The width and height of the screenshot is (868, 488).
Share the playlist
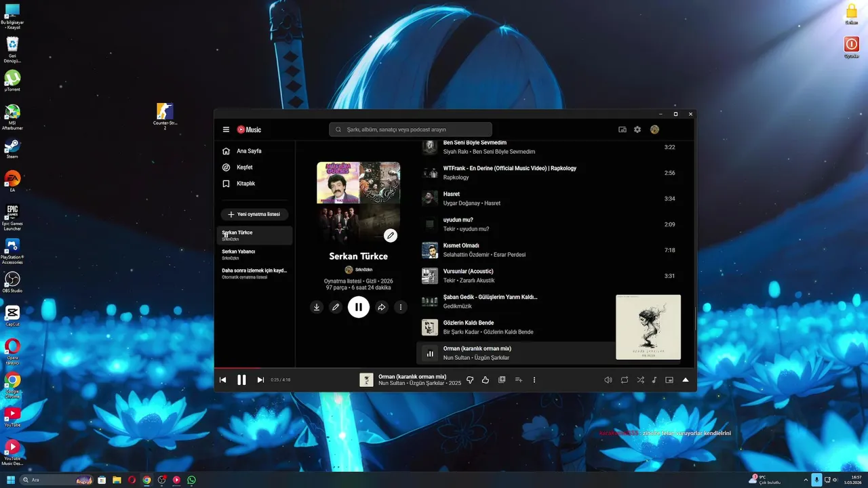point(381,307)
